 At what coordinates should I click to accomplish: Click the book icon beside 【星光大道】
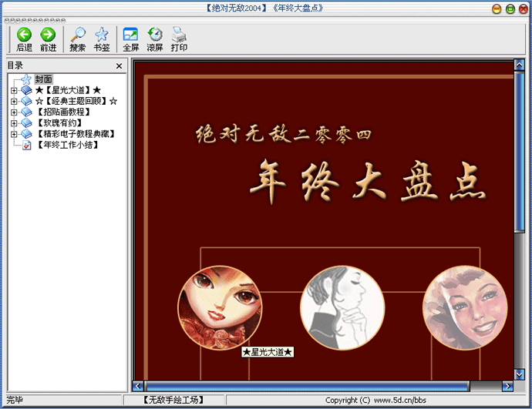tap(26, 90)
